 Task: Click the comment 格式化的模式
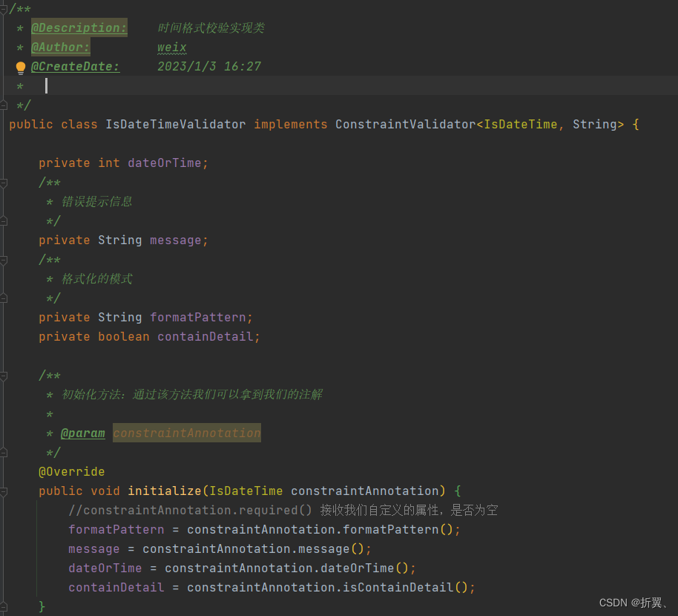coord(97,278)
